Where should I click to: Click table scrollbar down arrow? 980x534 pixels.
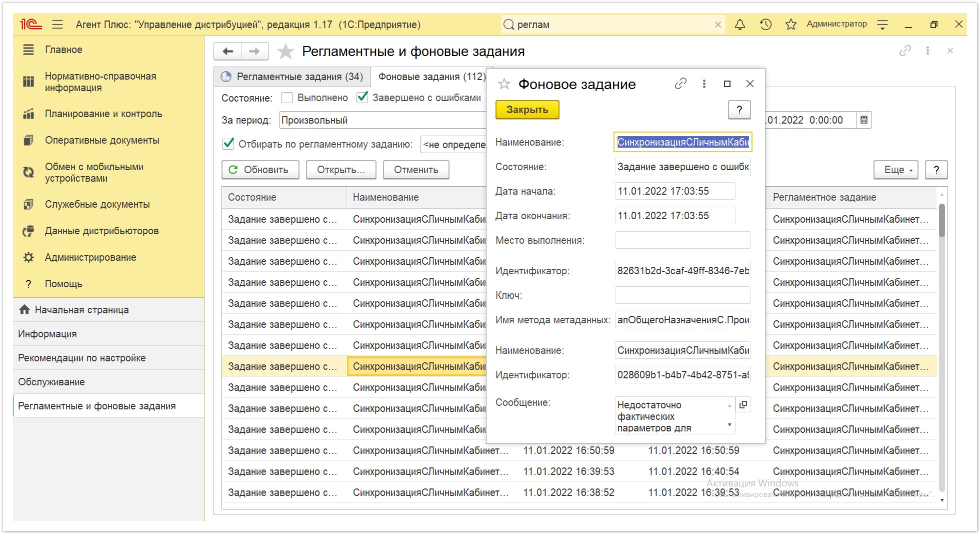[942, 500]
